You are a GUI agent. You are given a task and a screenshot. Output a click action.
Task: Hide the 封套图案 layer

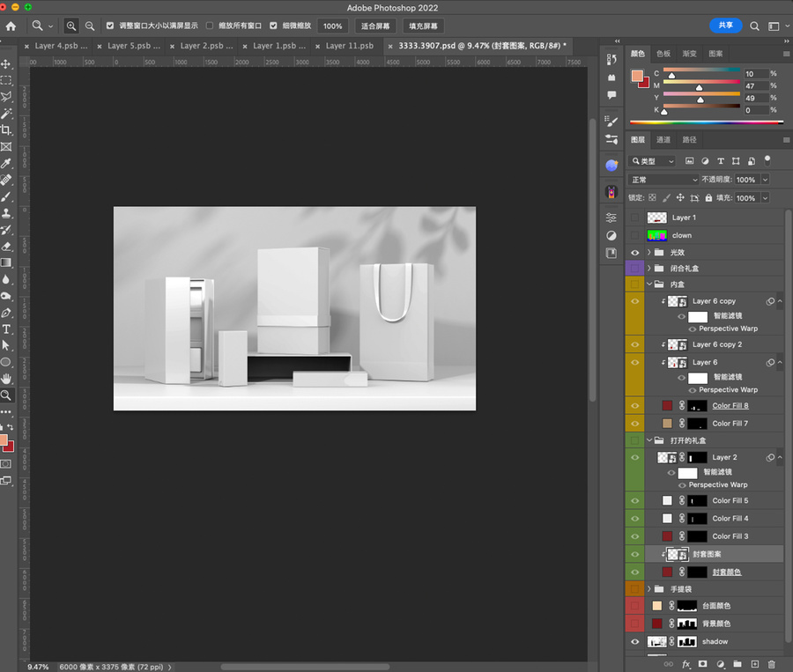(634, 554)
